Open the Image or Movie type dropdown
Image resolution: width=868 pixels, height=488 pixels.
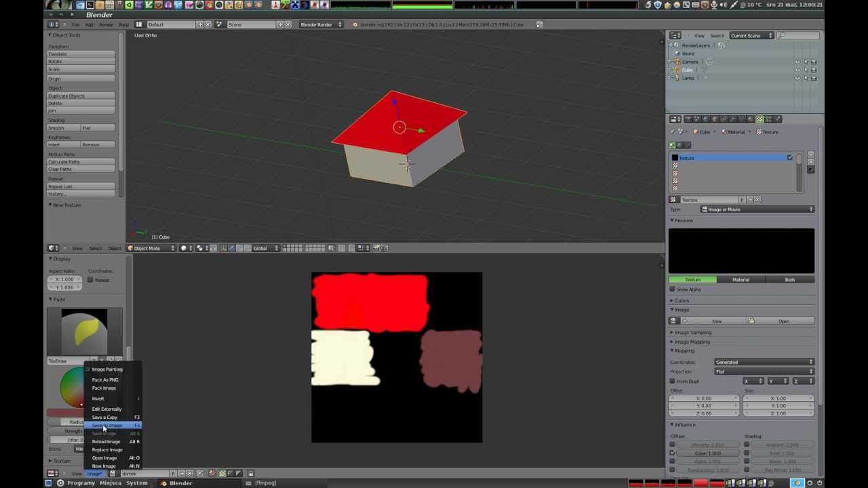point(757,209)
